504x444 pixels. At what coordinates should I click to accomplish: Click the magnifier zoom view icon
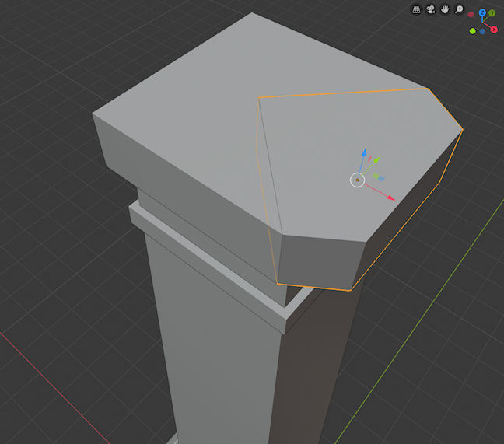459,9
